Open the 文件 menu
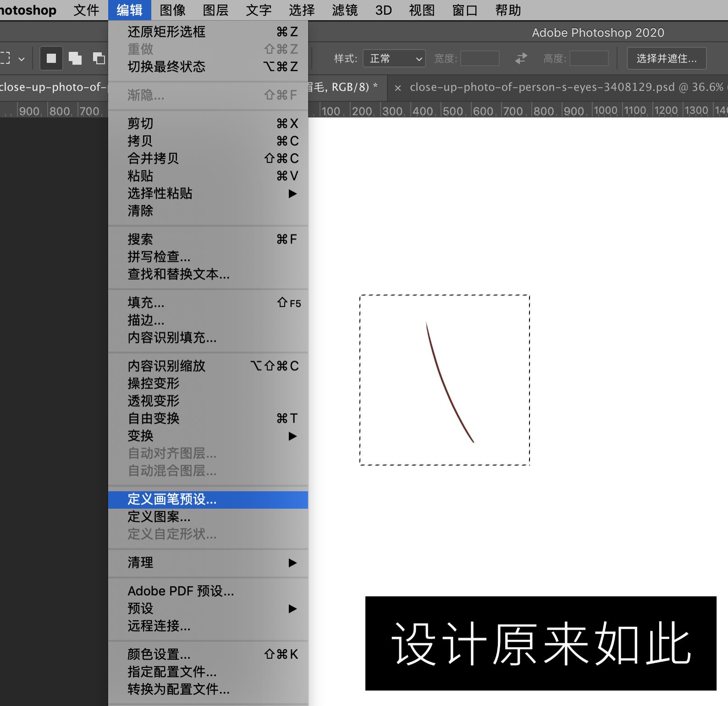 point(86,10)
